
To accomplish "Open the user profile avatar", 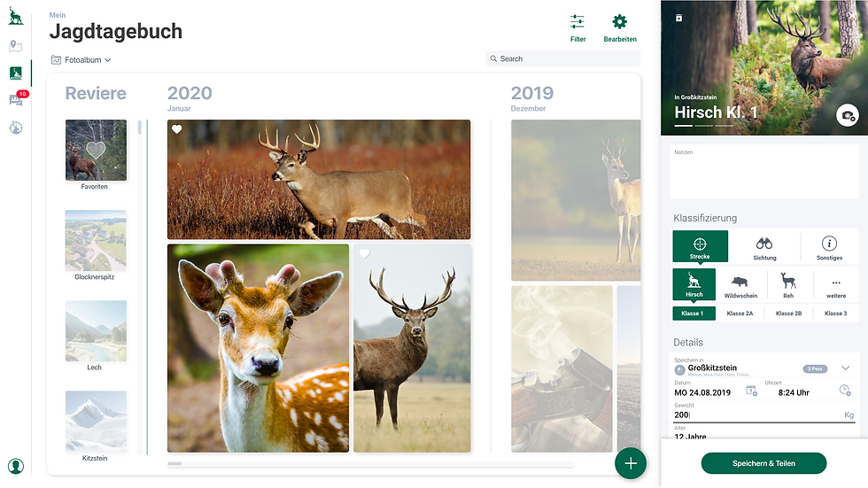I will click(16, 466).
